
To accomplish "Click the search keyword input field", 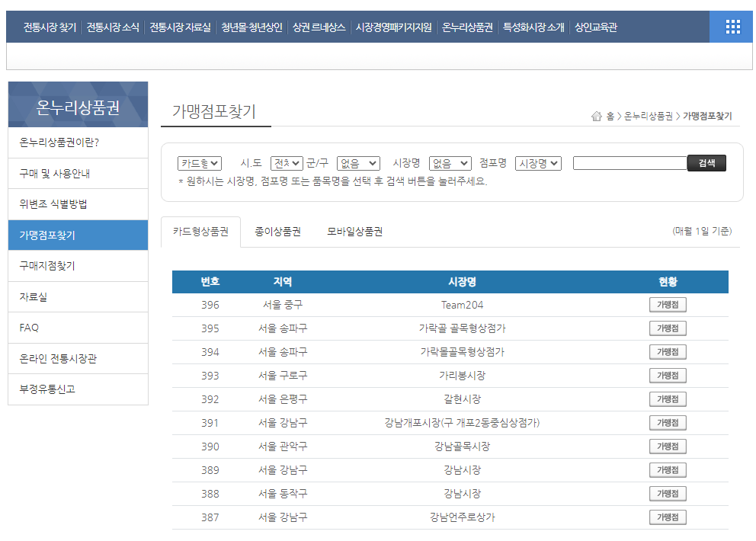I will coord(629,163).
